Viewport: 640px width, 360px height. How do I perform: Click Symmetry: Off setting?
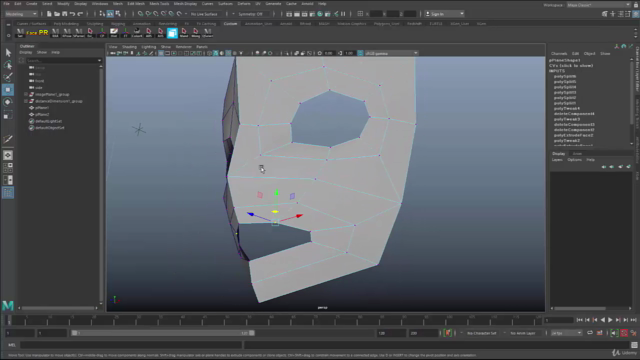(250, 14)
